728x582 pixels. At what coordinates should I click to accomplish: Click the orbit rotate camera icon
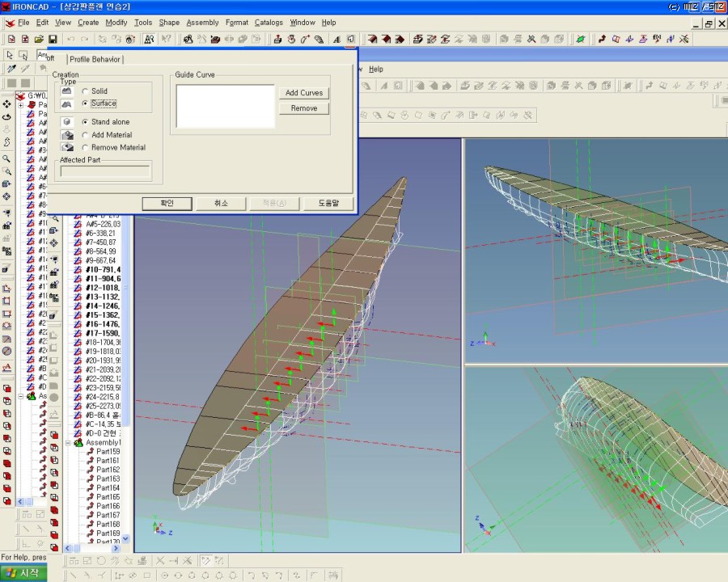click(x=7, y=116)
